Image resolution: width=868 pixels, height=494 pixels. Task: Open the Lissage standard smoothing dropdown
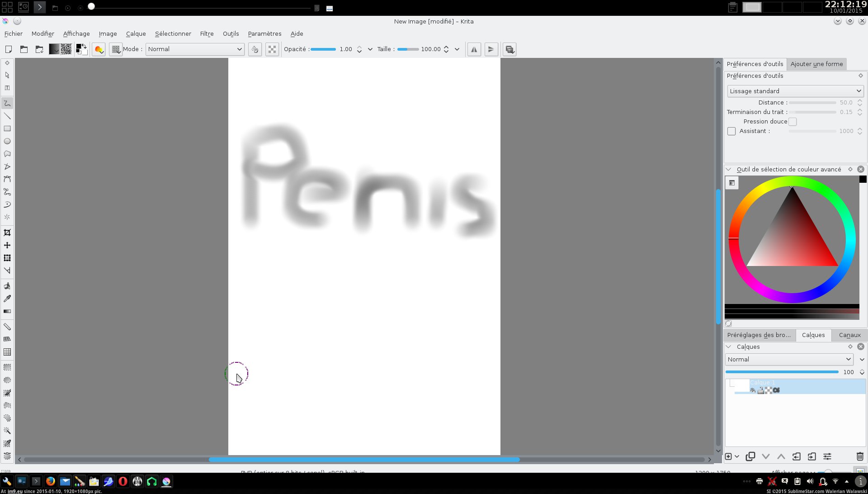tap(795, 91)
